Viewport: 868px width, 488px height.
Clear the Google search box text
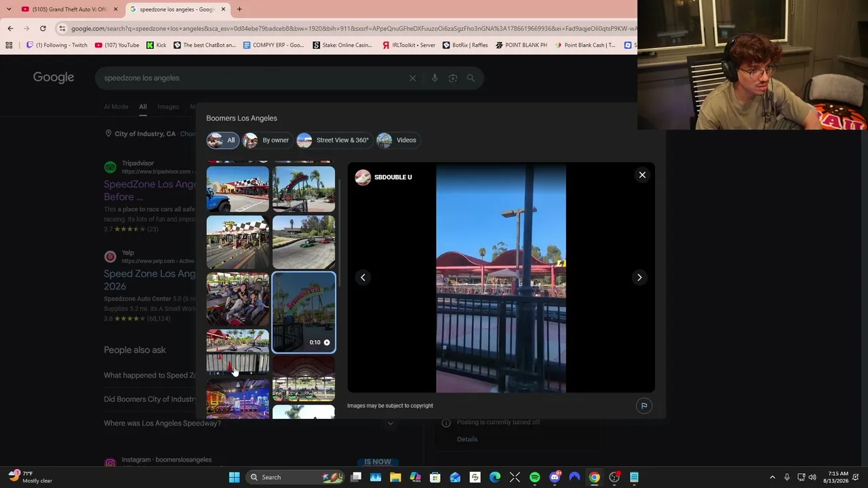(x=412, y=78)
